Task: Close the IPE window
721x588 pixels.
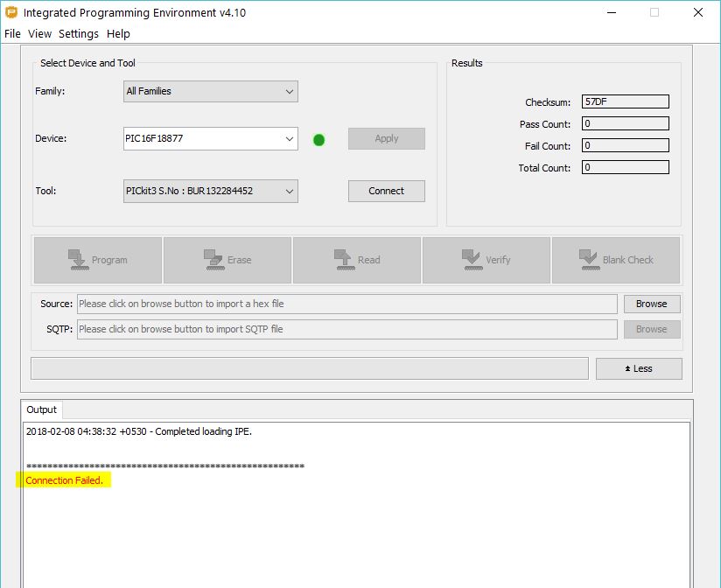Action: point(698,12)
